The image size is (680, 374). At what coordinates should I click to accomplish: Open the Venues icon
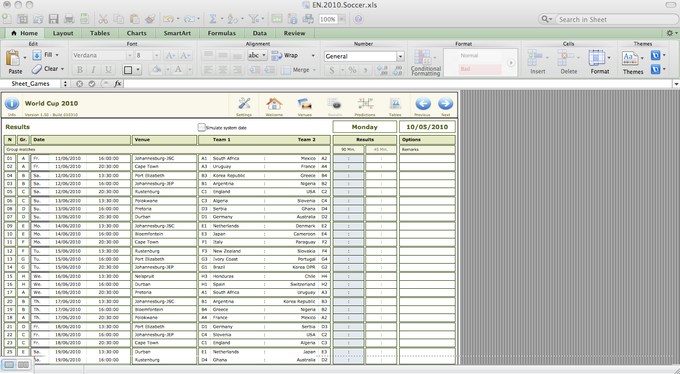coord(304,104)
